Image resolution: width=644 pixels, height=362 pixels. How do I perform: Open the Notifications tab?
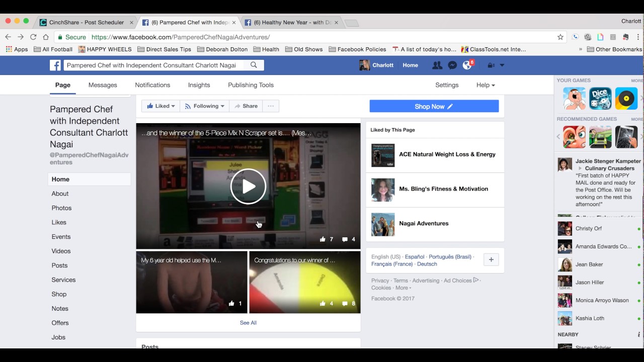(152, 85)
